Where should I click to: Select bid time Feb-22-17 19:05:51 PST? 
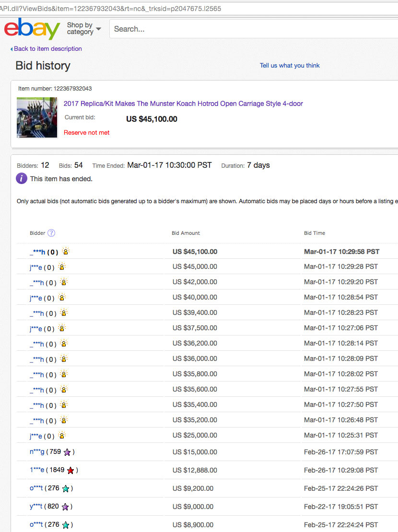tap(341, 507)
